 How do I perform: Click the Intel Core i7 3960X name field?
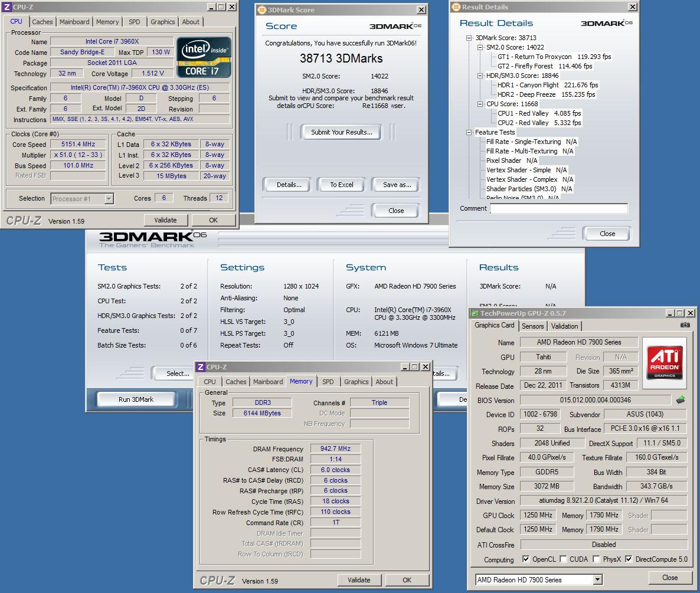[112, 41]
